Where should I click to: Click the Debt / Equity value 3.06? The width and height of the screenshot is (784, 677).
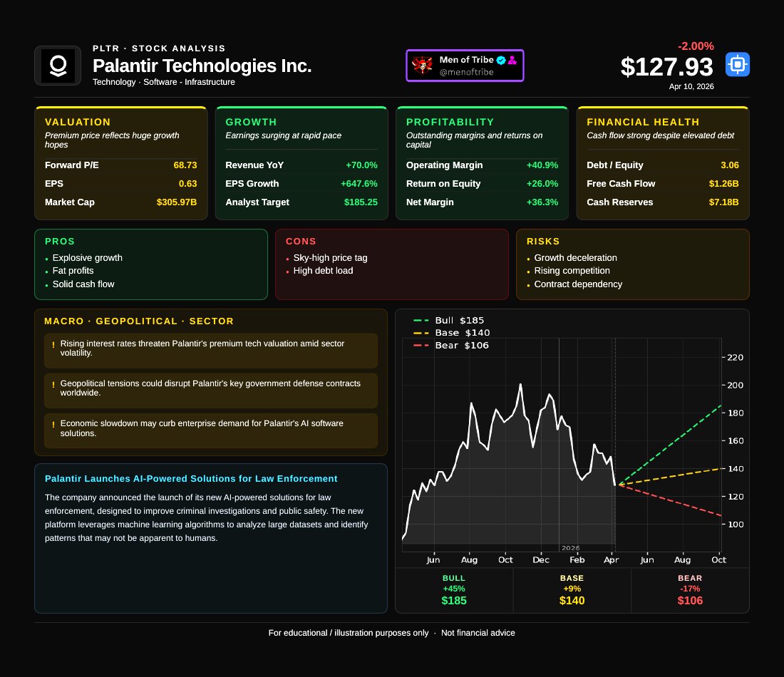click(730, 165)
